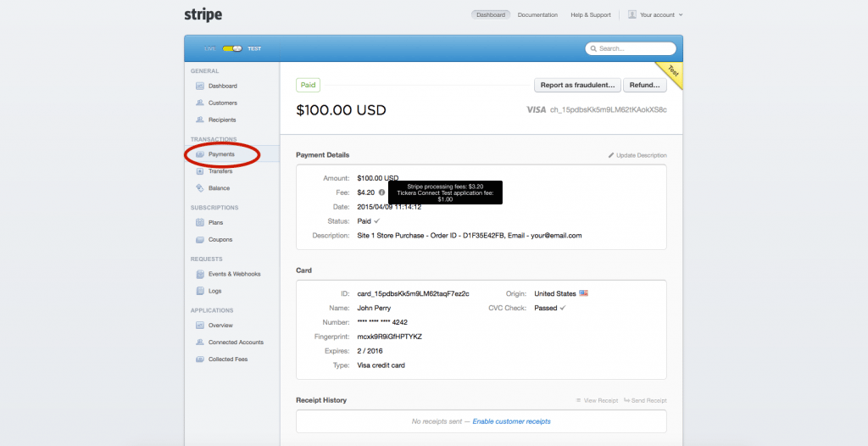Toggle the Live/Test mode switch
Screen dimensions: 868x446
[231, 48]
